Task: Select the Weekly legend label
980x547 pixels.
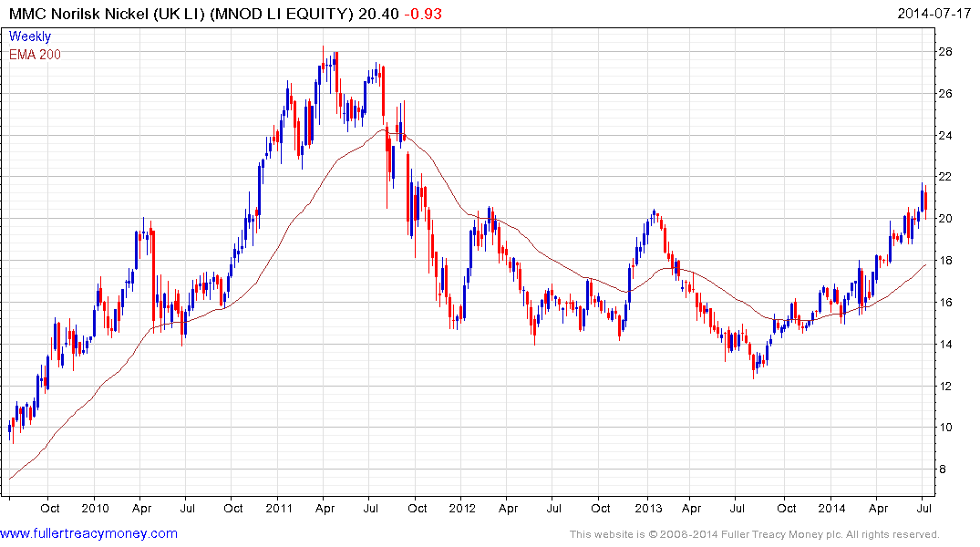Action: coord(30,36)
